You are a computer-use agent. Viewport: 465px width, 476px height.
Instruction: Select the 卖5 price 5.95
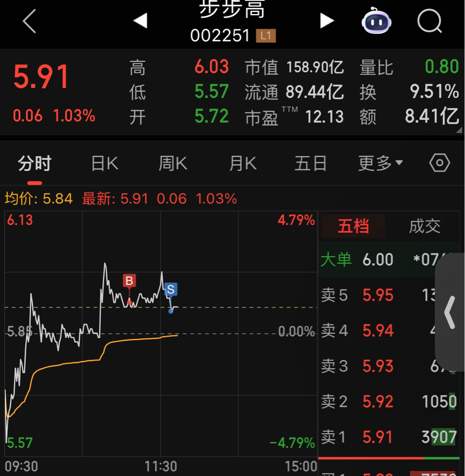(378, 295)
